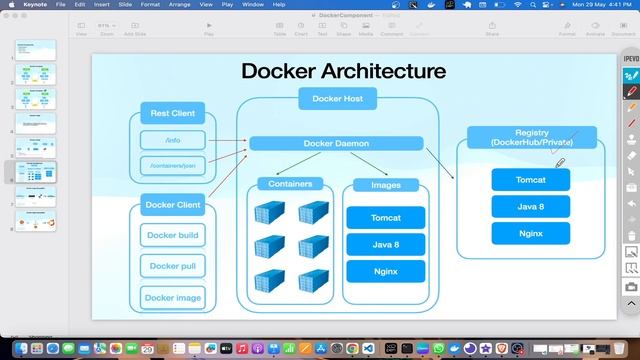Open Control Center in the menu bar
The height and width of the screenshot is (360, 640).
coord(547,4)
